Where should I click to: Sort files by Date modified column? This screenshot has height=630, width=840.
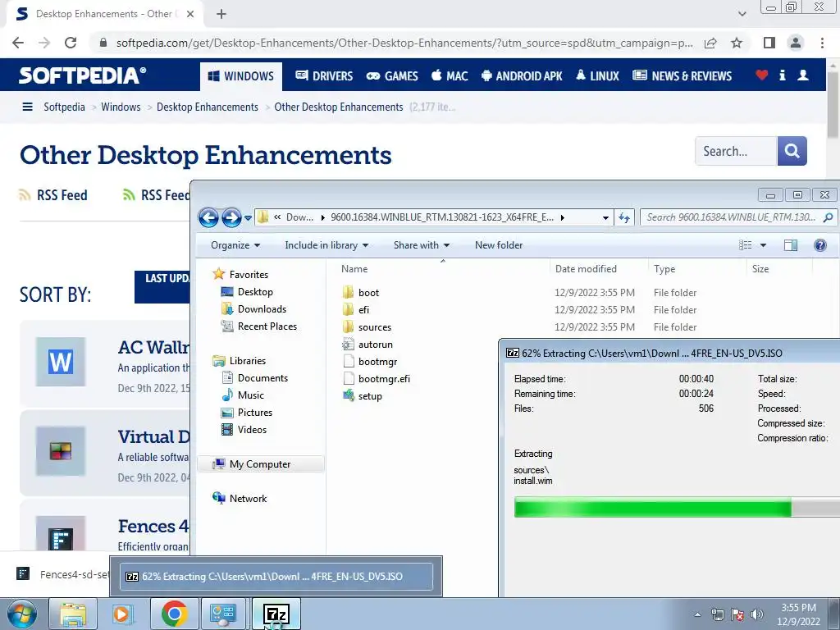click(x=599, y=269)
